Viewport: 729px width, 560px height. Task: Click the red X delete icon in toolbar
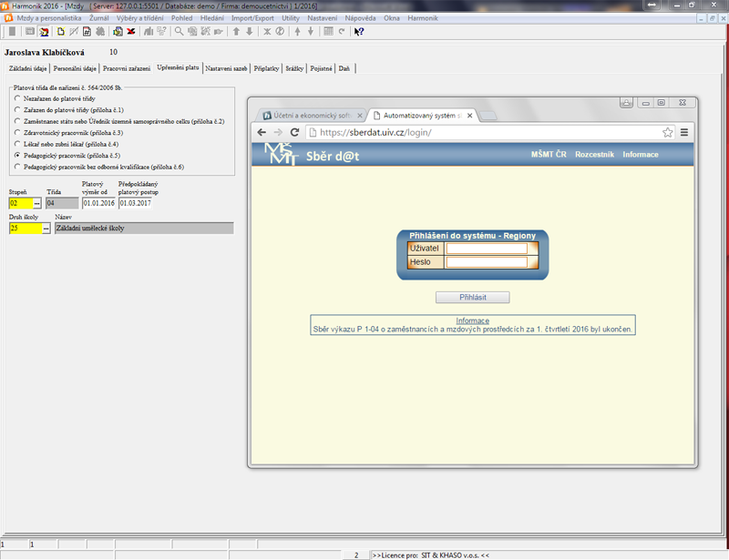pos(131,32)
